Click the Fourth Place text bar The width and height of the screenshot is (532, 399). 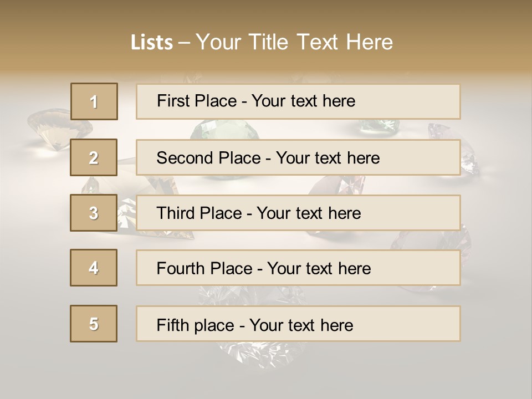point(298,268)
